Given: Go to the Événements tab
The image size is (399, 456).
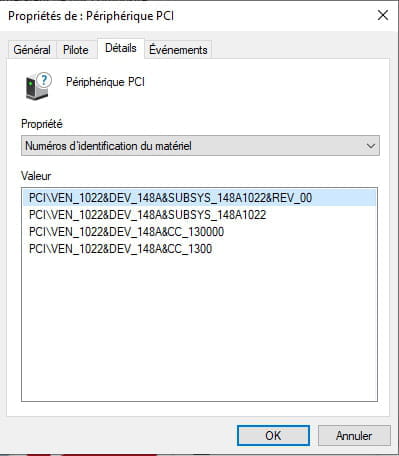Looking at the screenshot, I should point(178,50).
